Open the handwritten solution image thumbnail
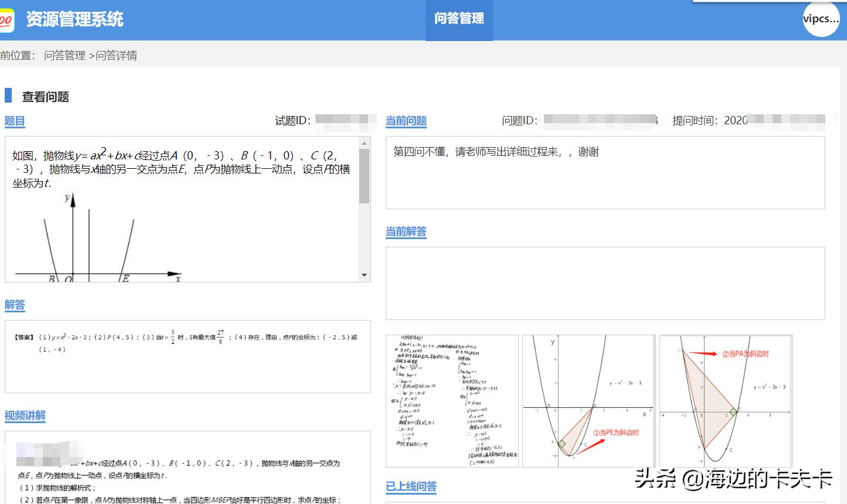Image resolution: width=847 pixels, height=504 pixels. (x=451, y=401)
